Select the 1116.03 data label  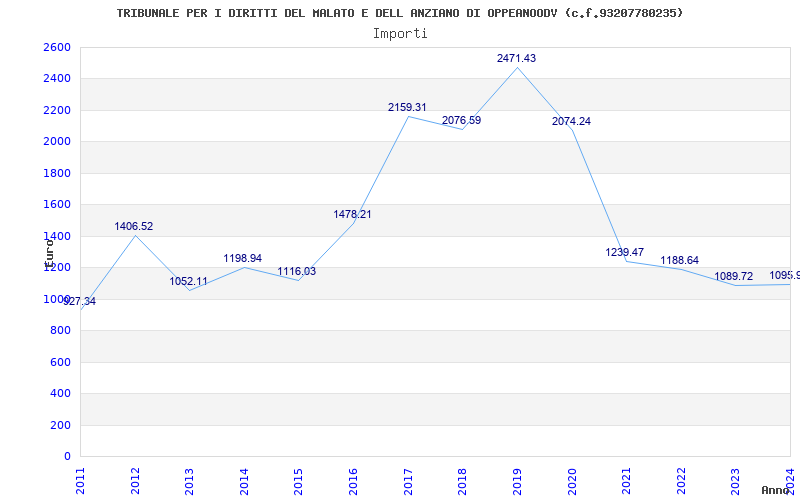coord(297,271)
